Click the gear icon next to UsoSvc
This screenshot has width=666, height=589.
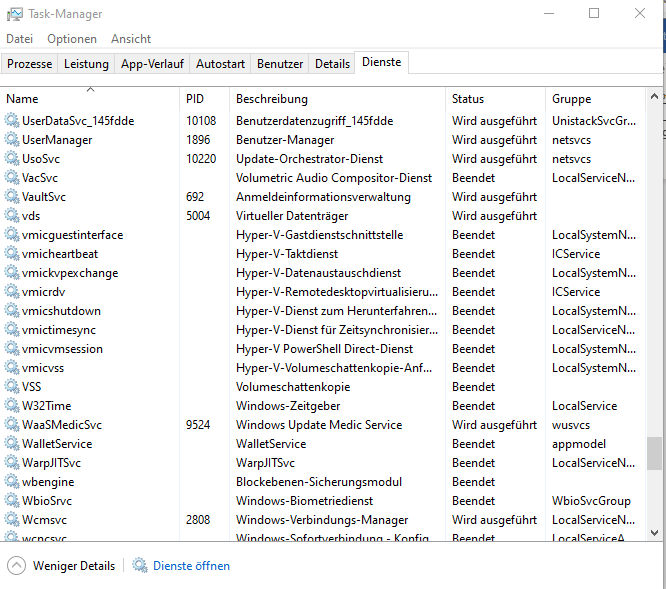pos(12,159)
